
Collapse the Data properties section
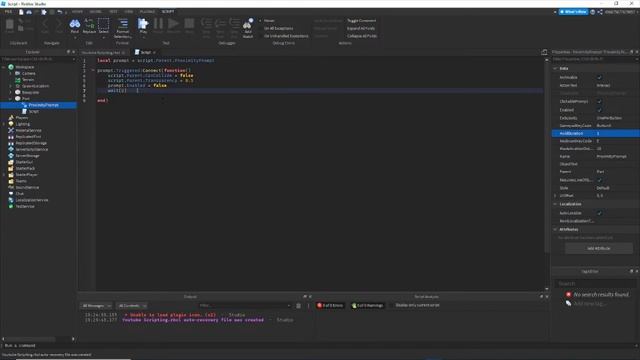555,69
